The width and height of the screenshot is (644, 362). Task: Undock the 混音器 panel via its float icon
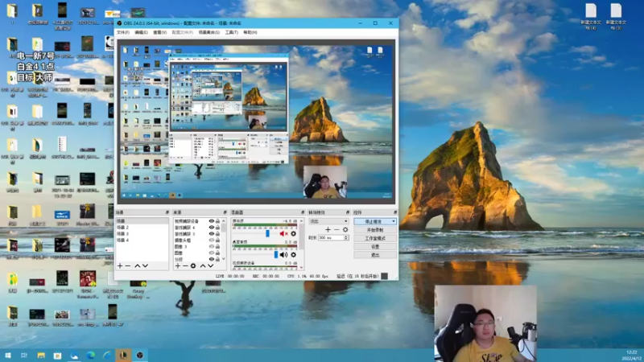(x=303, y=212)
